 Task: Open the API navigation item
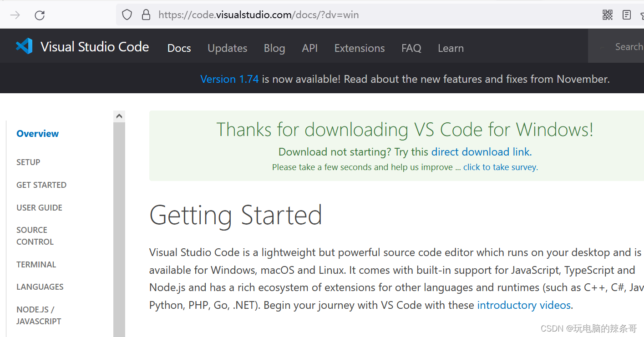[310, 48]
